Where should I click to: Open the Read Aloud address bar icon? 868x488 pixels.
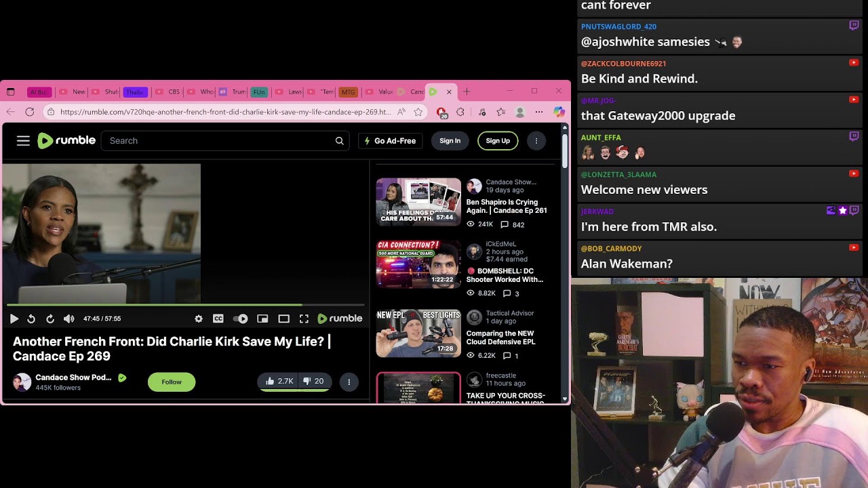[x=401, y=112]
